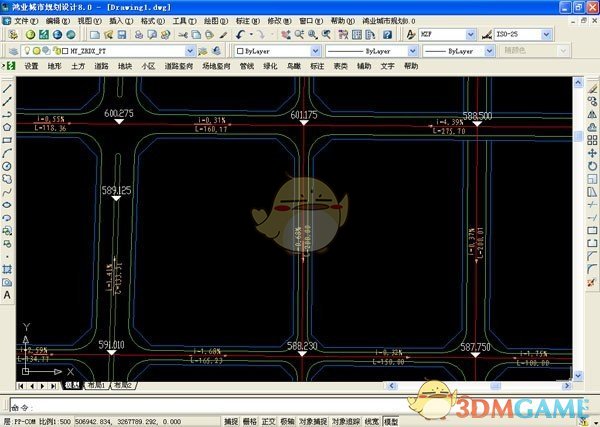Open the 道路 planning menu
This screenshot has height=427, width=600.
click(x=101, y=66)
